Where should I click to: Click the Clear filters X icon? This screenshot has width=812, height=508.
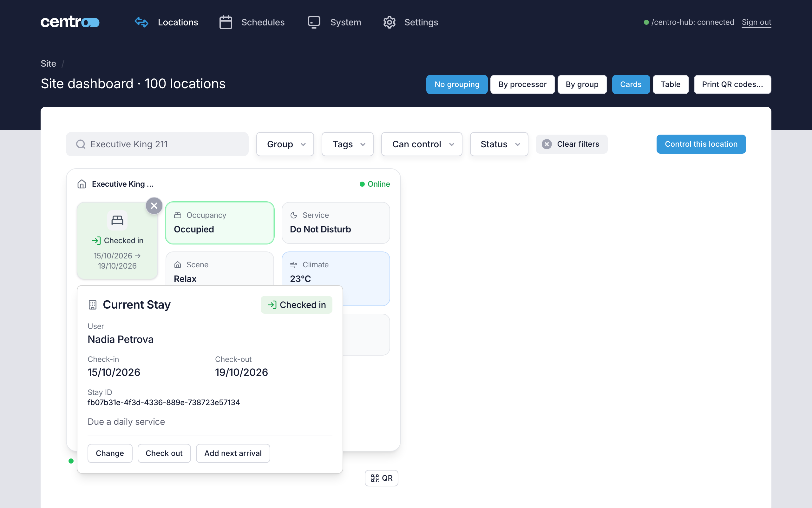[547, 144]
